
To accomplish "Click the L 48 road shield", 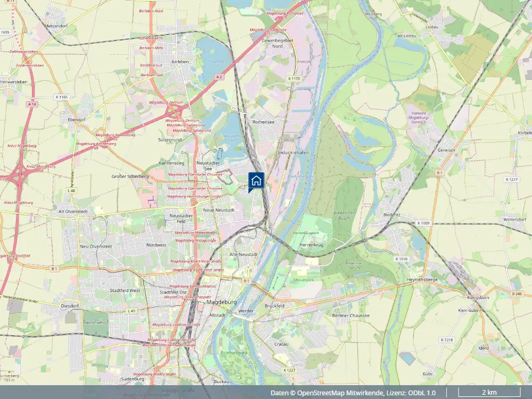I will [71, 190].
